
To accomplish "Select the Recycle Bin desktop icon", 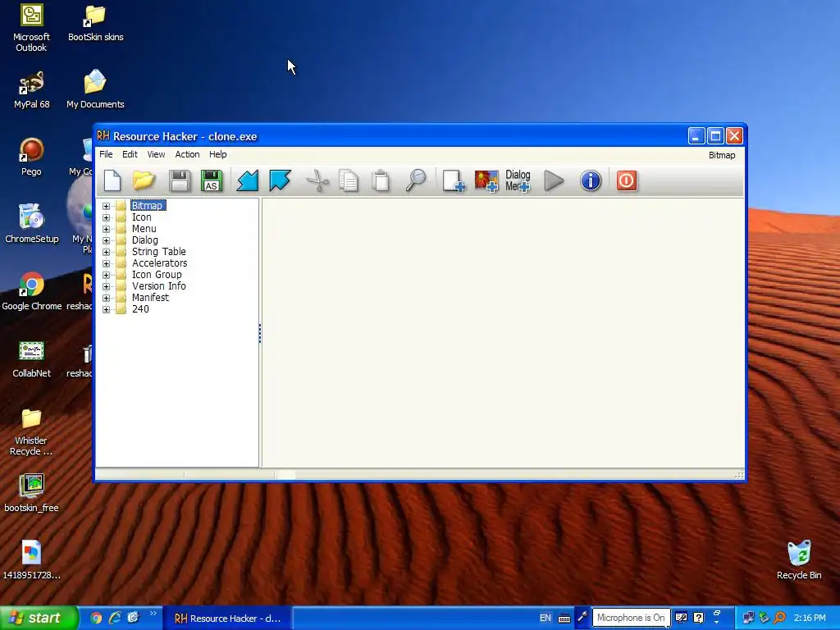I will click(799, 560).
